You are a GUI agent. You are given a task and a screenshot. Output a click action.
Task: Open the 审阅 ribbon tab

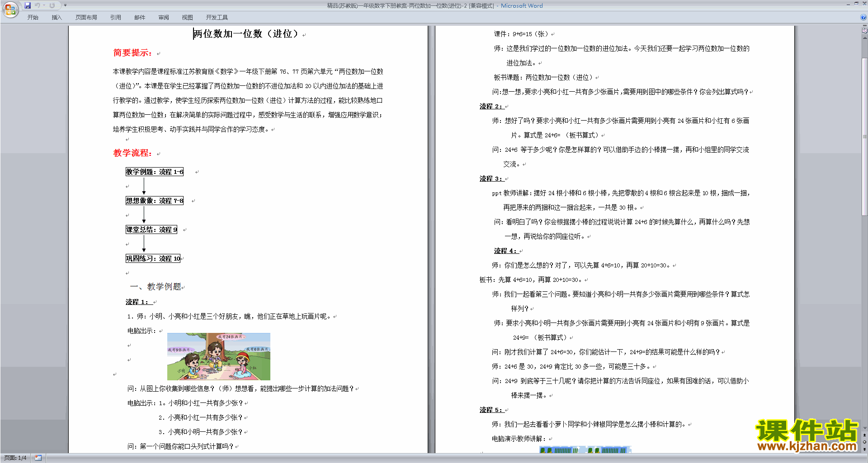click(164, 17)
